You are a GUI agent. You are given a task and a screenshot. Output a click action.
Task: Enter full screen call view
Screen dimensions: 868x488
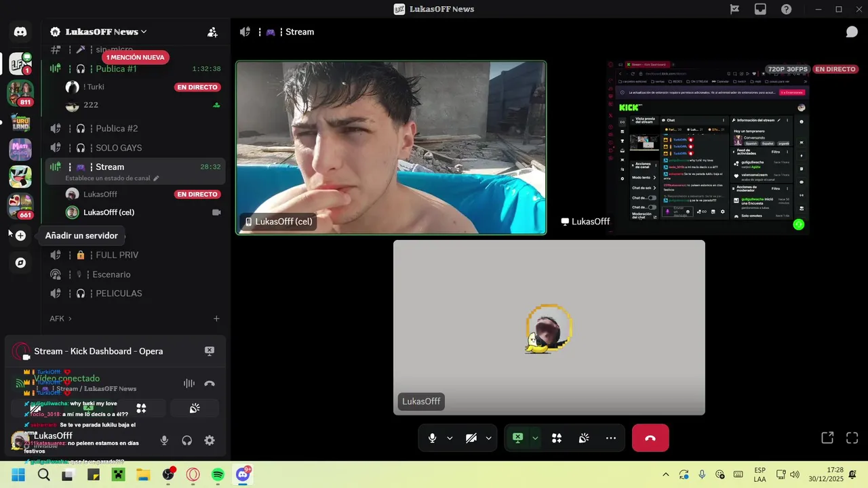pos(852,438)
